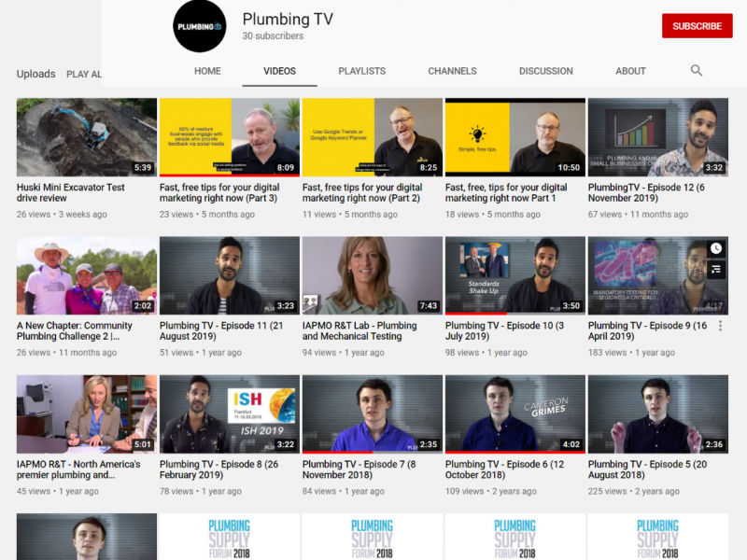Viewport: 747px width, 560px height.
Task: Click the Plumbing TV channel name
Action: tap(288, 19)
